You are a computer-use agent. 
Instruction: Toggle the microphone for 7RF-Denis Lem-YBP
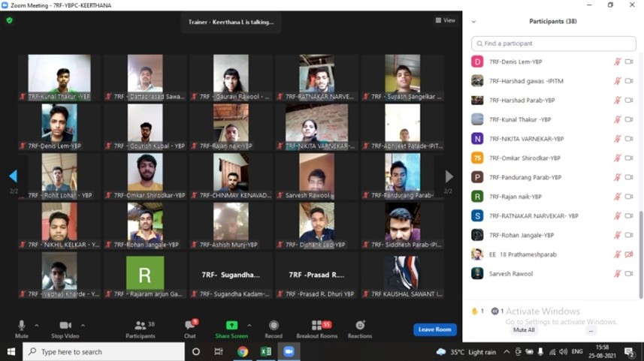(617, 62)
